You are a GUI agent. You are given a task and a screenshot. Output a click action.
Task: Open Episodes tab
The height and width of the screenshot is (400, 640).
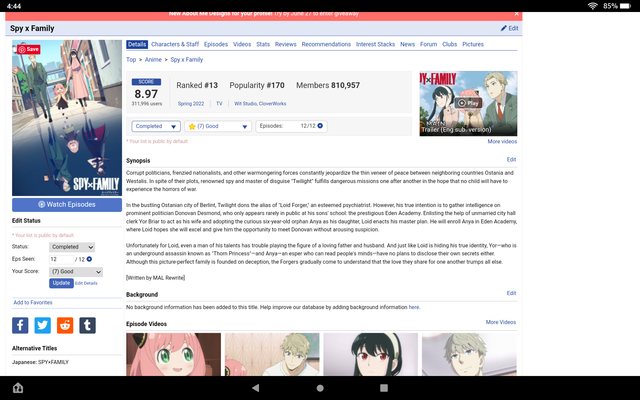click(x=216, y=44)
